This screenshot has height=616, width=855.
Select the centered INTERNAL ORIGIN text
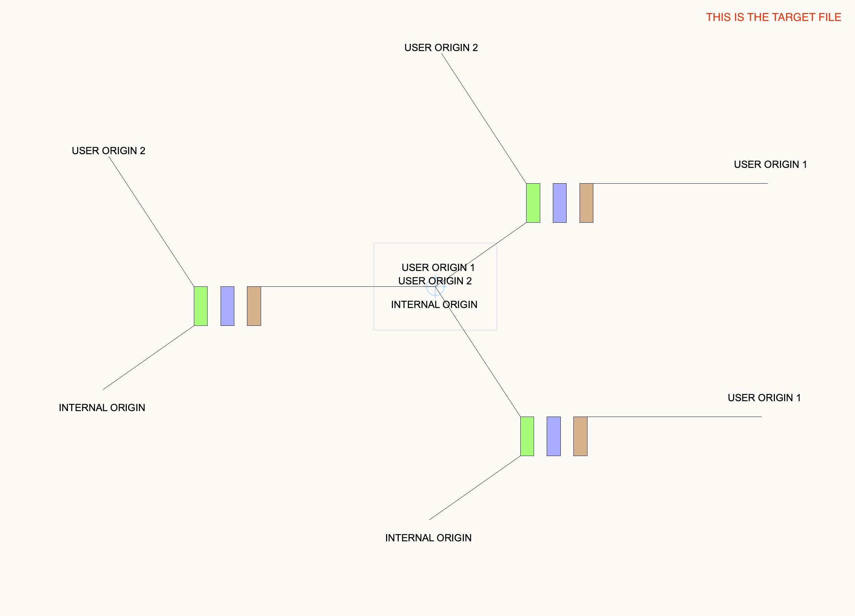click(x=435, y=305)
